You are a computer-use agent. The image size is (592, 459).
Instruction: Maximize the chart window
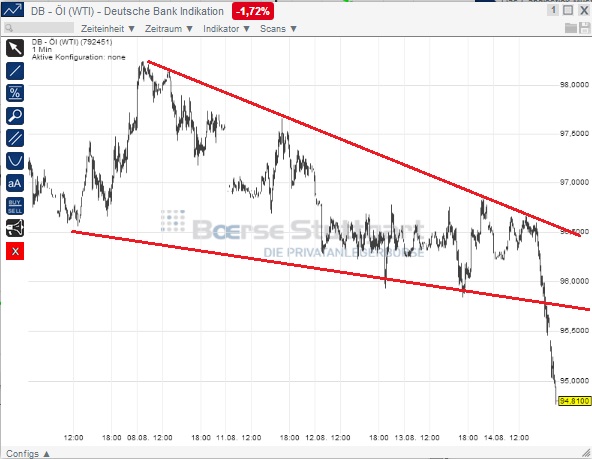(x=568, y=10)
